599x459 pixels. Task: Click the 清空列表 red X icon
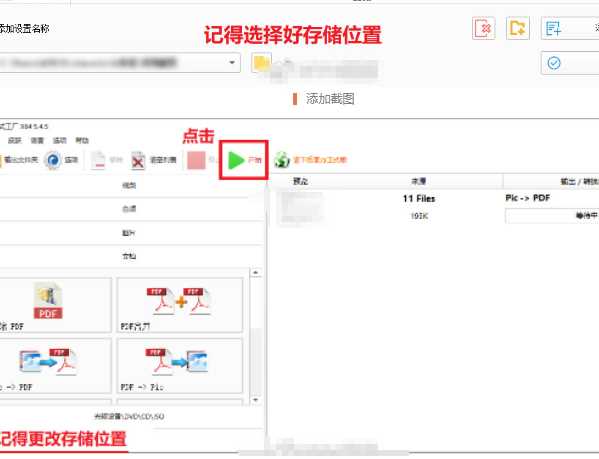tap(138, 160)
